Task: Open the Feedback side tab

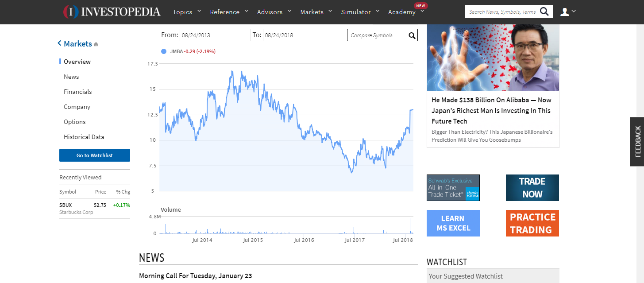Action: click(637, 142)
